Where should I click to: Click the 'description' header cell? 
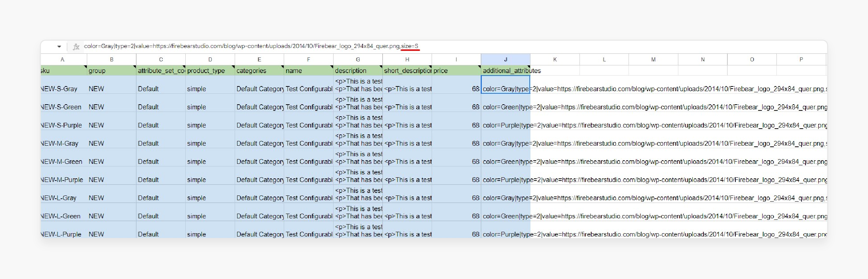[x=358, y=70]
